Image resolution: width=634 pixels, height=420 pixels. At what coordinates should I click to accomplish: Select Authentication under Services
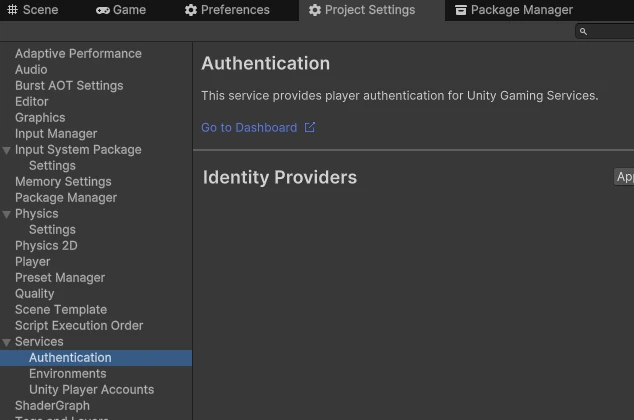pos(96,358)
